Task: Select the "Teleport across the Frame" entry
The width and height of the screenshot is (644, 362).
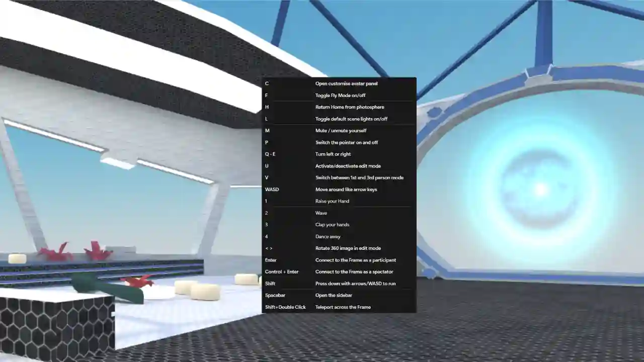Action: [343, 307]
